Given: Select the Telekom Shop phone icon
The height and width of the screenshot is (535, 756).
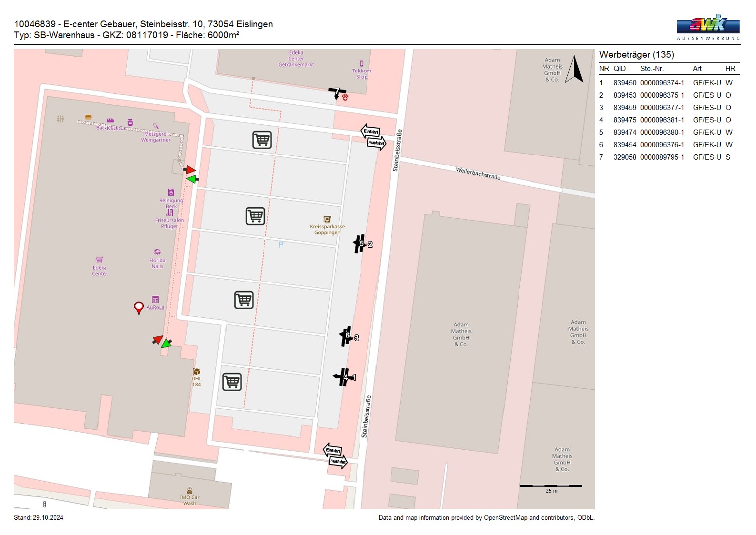Looking at the screenshot, I should (362, 63).
